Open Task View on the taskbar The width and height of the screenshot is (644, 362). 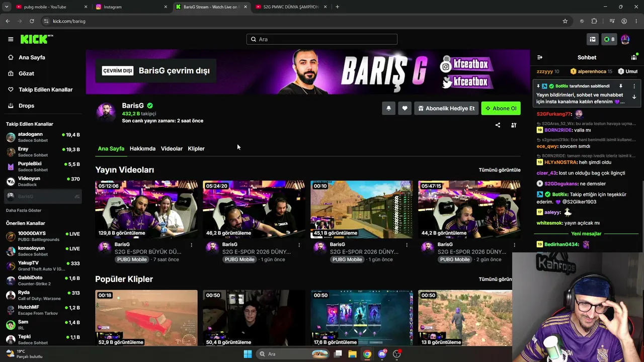point(338,354)
